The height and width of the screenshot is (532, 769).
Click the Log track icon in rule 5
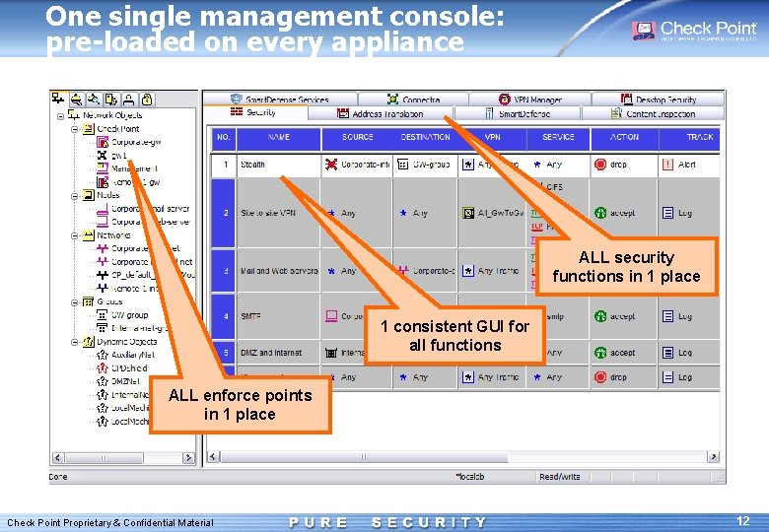(667, 353)
